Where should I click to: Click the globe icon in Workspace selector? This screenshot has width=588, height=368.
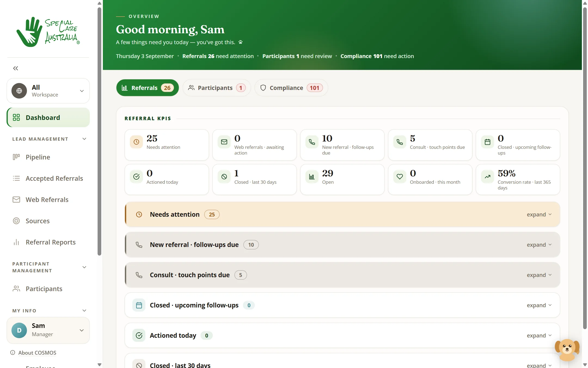tap(19, 91)
